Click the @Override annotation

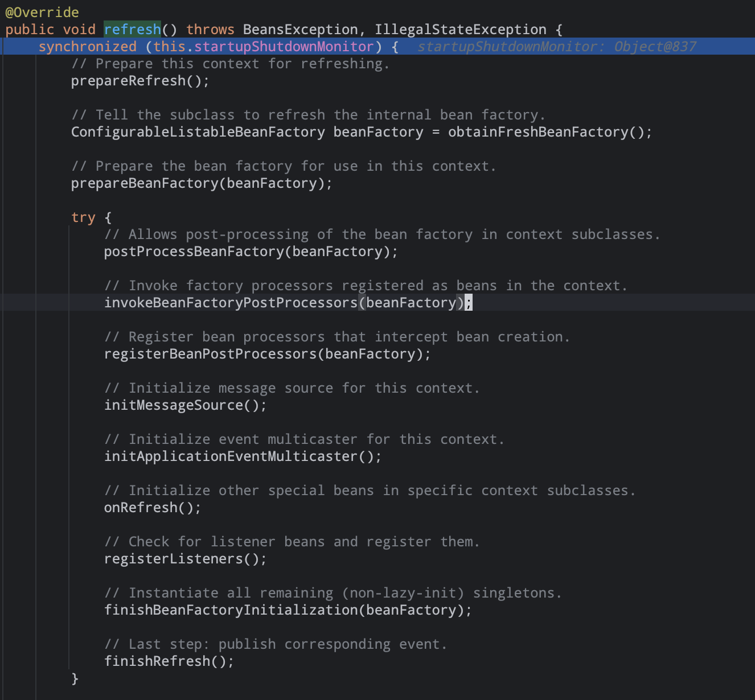click(x=42, y=13)
